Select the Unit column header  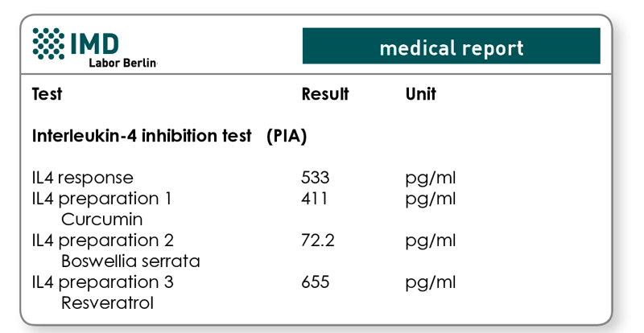420,94
